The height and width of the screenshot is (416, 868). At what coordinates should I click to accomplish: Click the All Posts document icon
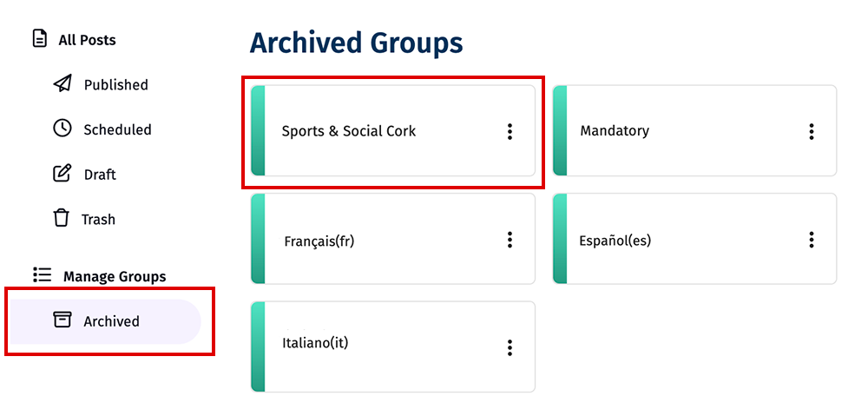(x=39, y=39)
